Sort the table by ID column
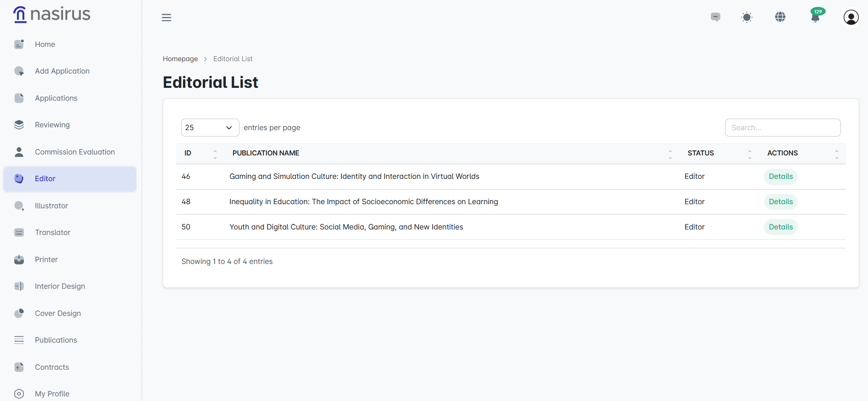 (215, 154)
